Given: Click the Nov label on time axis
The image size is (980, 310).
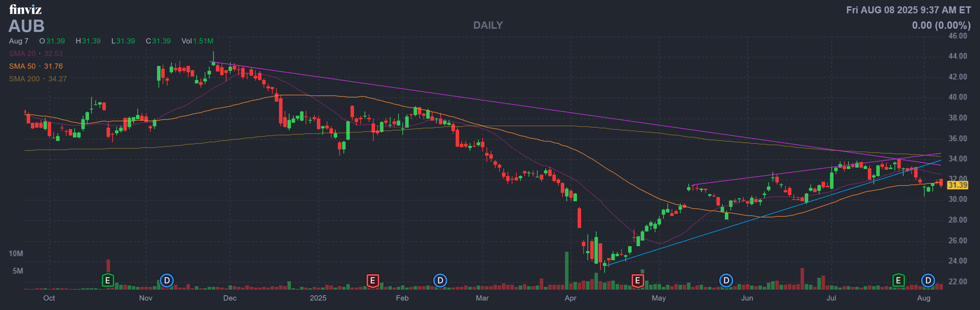Looking at the screenshot, I should pos(146,298).
